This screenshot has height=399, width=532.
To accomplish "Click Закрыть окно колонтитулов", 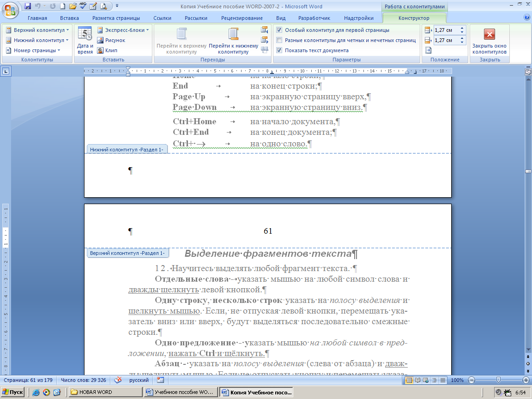I will pos(489,41).
